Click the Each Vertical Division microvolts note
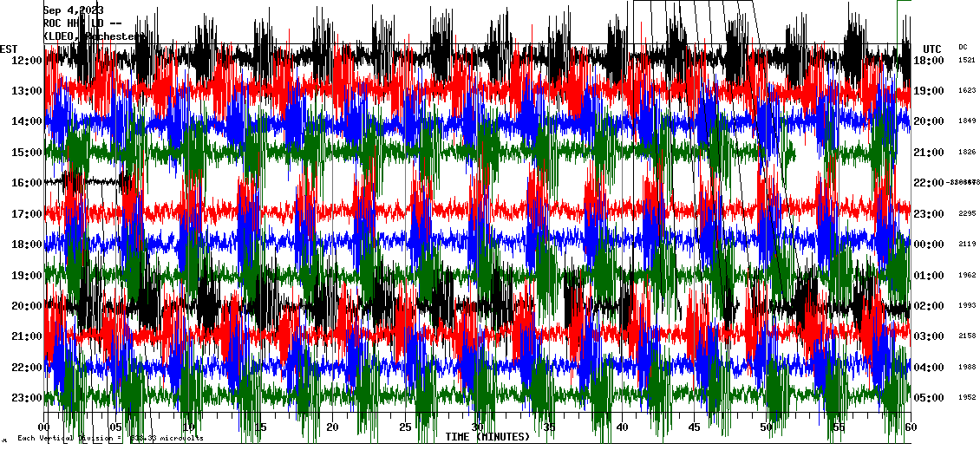This screenshot has width=980, height=450. pyautogui.click(x=110, y=439)
